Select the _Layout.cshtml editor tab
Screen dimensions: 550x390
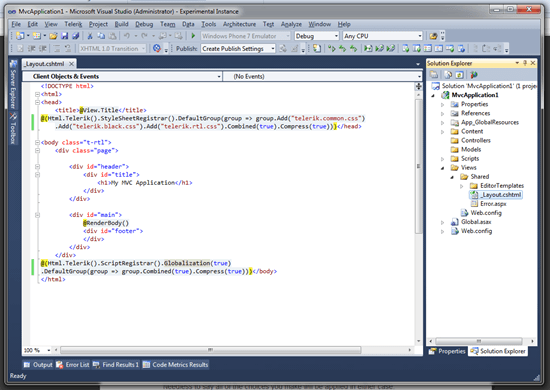[x=45, y=64]
